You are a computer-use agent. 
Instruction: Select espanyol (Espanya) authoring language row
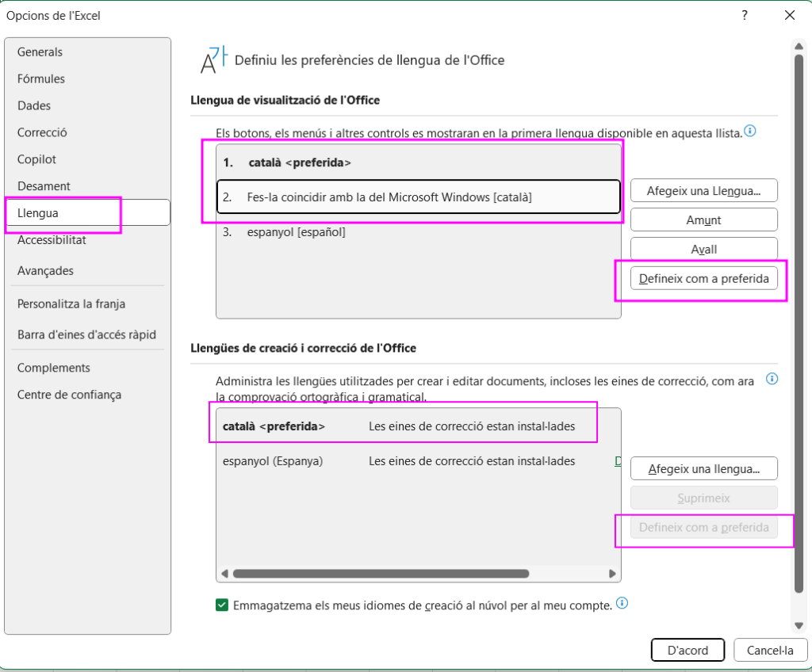419,460
